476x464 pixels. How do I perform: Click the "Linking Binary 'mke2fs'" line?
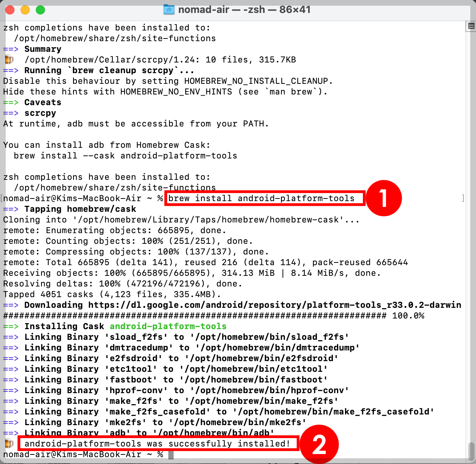tap(155, 422)
